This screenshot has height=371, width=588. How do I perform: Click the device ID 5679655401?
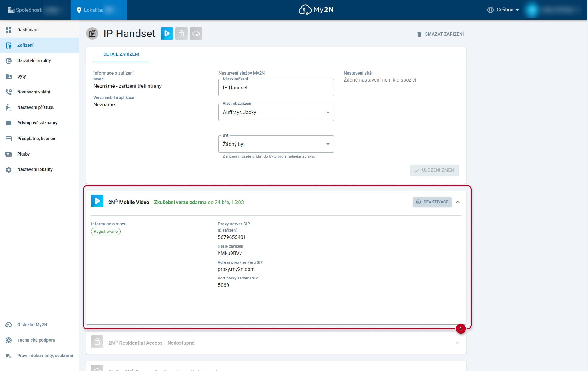[232, 237]
